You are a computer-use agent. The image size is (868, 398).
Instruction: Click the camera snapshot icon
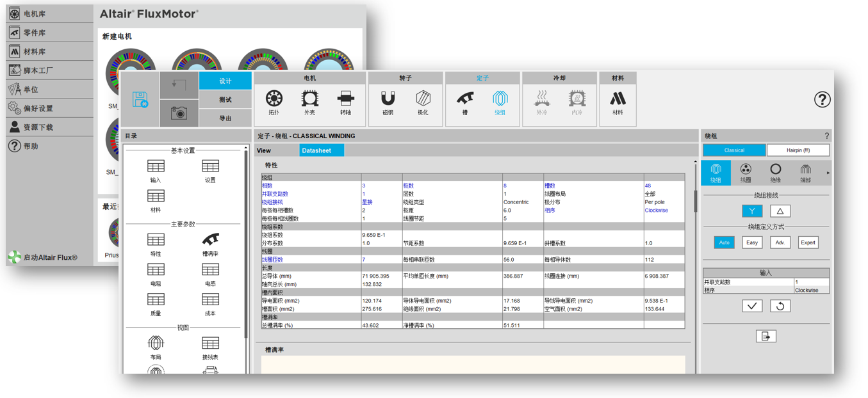coord(179,113)
